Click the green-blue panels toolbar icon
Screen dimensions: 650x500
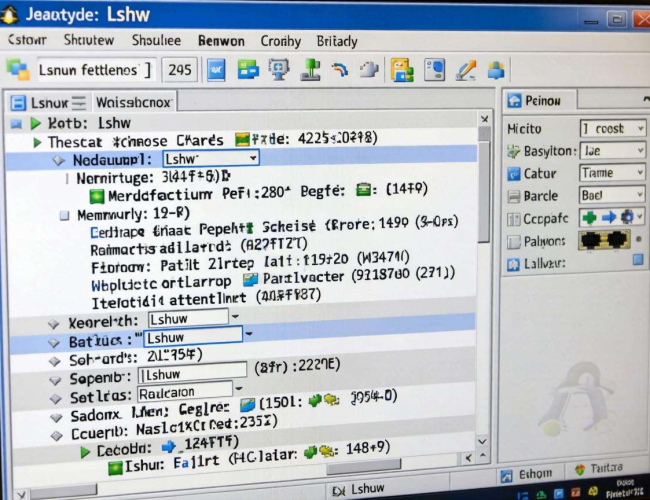(248, 69)
